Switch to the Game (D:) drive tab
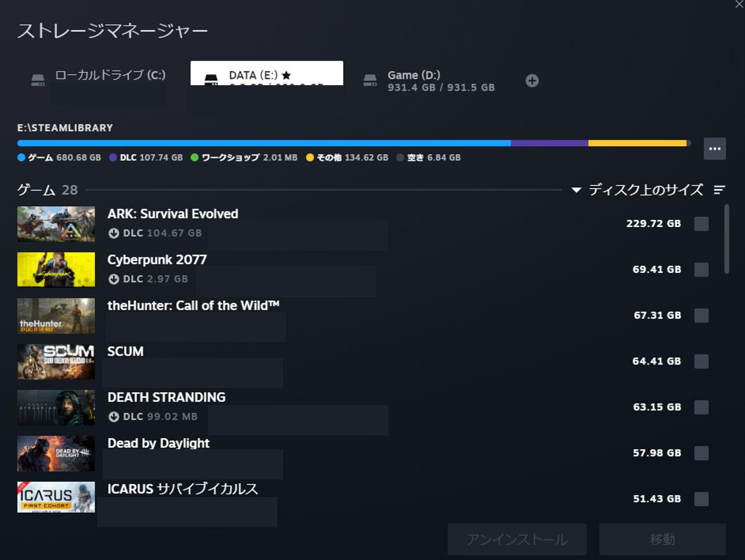Image resolution: width=745 pixels, height=560 pixels. [429, 80]
